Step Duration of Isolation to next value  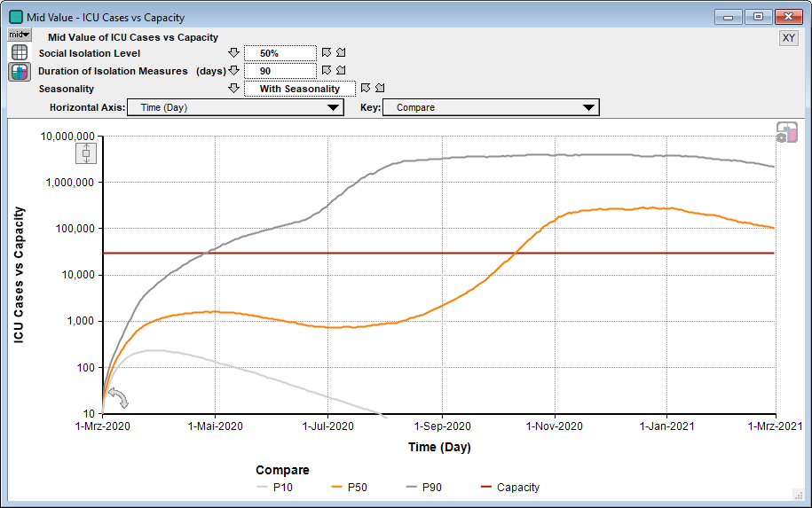[x=341, y=70]
